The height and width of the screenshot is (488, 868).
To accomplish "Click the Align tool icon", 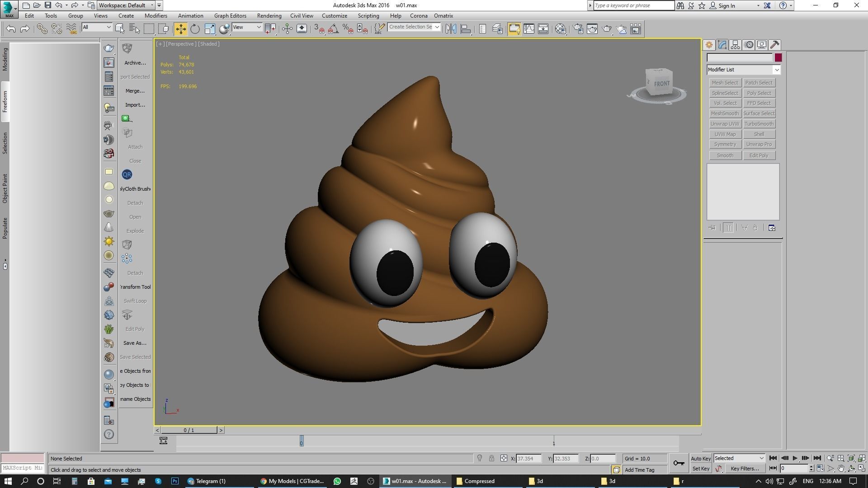I will click(x=466, y=29).
